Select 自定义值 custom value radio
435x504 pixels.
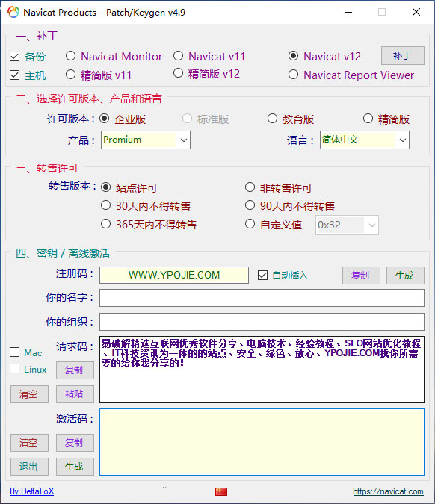pyautogui.click(x=250, y=224)
